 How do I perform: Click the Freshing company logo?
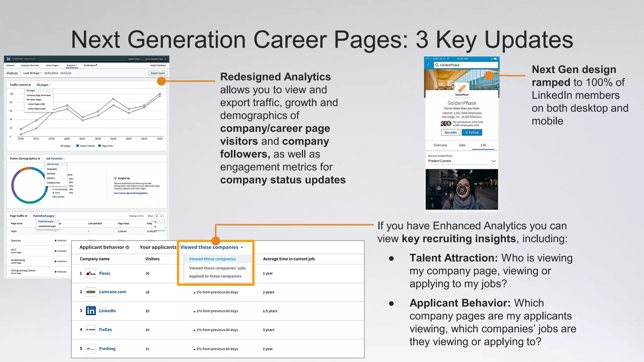click(x=91, y=349)
